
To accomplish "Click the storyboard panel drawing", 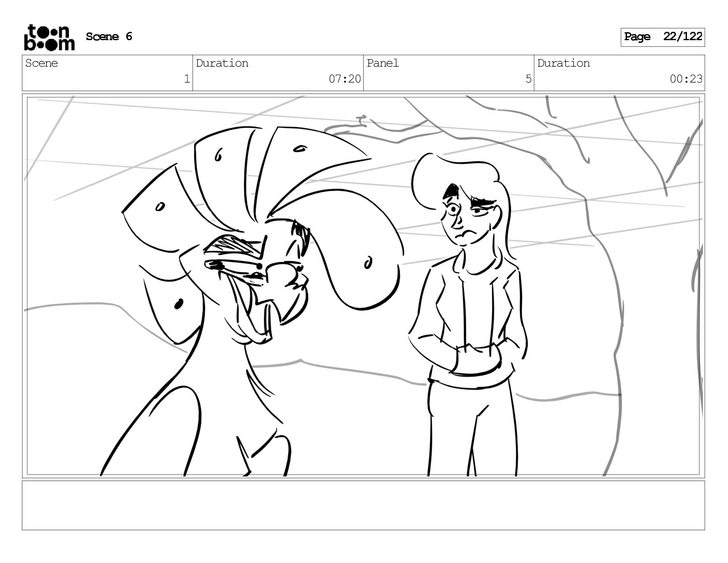I will (x=364, y=286).
